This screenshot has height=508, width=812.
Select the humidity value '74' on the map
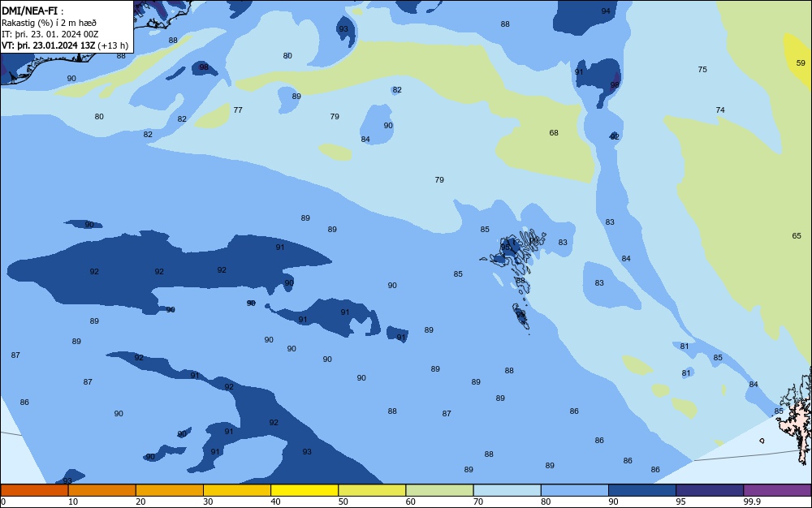coord(719,110)
